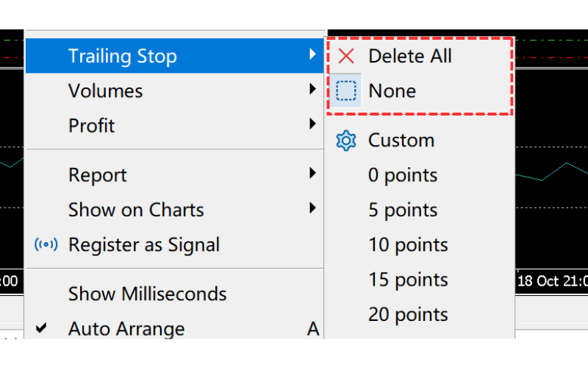This screenshot has width=588, height=368.
Task: Expand the Trailing Stop submenu arrow
Action: (313, 55)
